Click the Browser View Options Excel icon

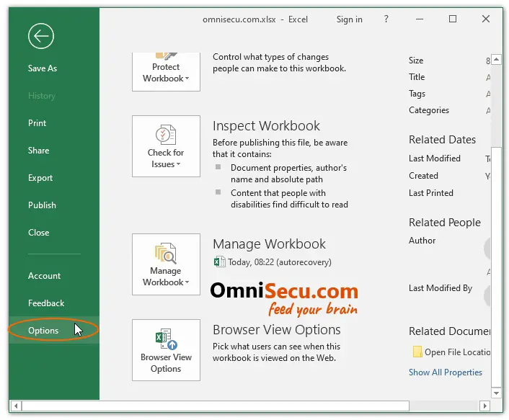coord(167,339)
